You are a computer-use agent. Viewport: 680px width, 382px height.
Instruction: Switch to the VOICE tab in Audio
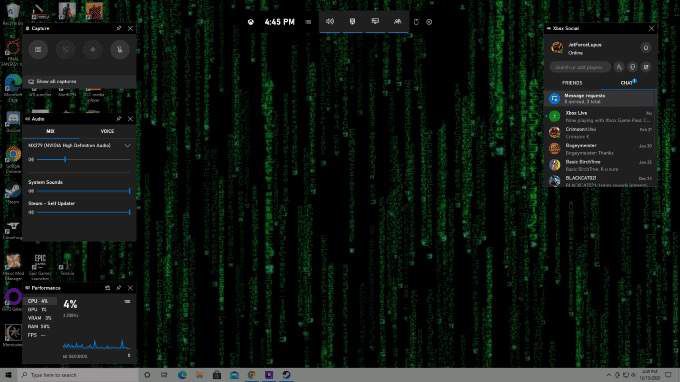click(x=107, y=131)
